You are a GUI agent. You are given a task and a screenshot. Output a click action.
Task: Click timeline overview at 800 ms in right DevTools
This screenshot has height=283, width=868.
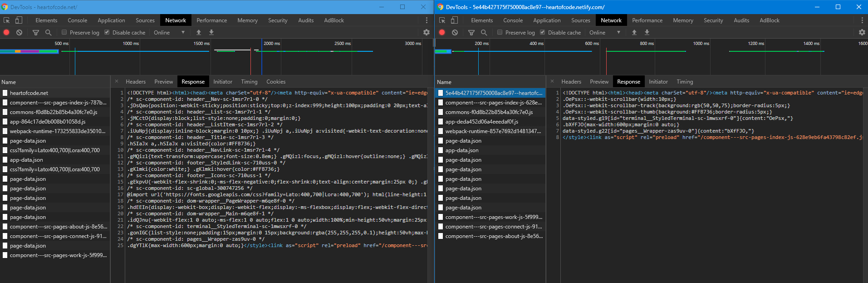point(647,43)
